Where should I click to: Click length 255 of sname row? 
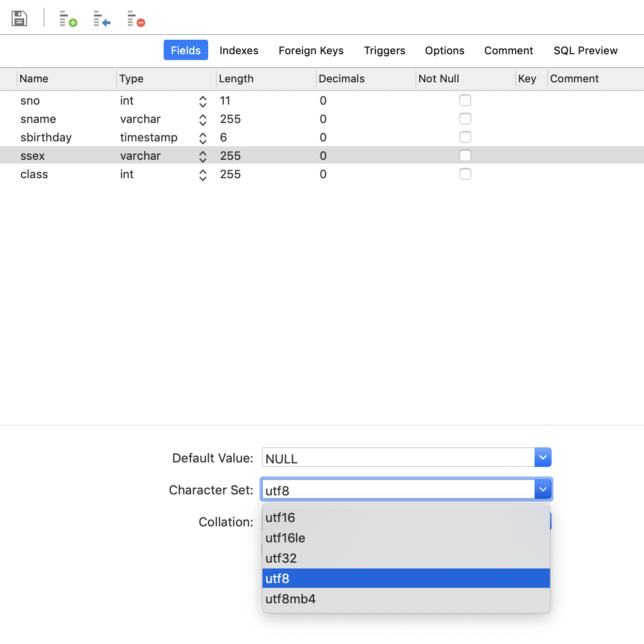(x=230, y=119)
